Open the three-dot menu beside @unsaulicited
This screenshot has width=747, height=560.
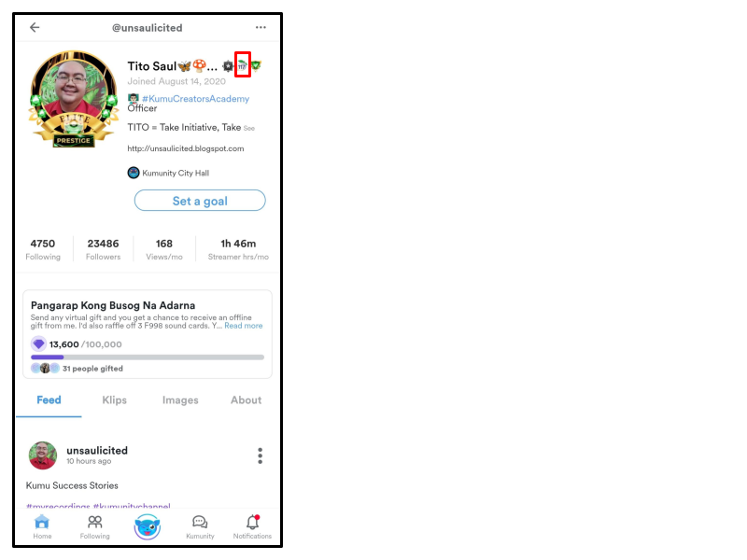coord(261,28)
